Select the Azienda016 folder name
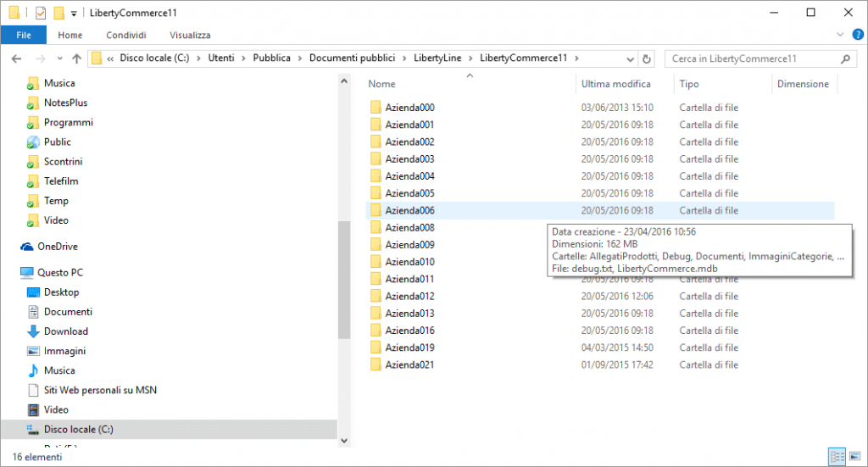868x467 pixels. tap(409, 331)
